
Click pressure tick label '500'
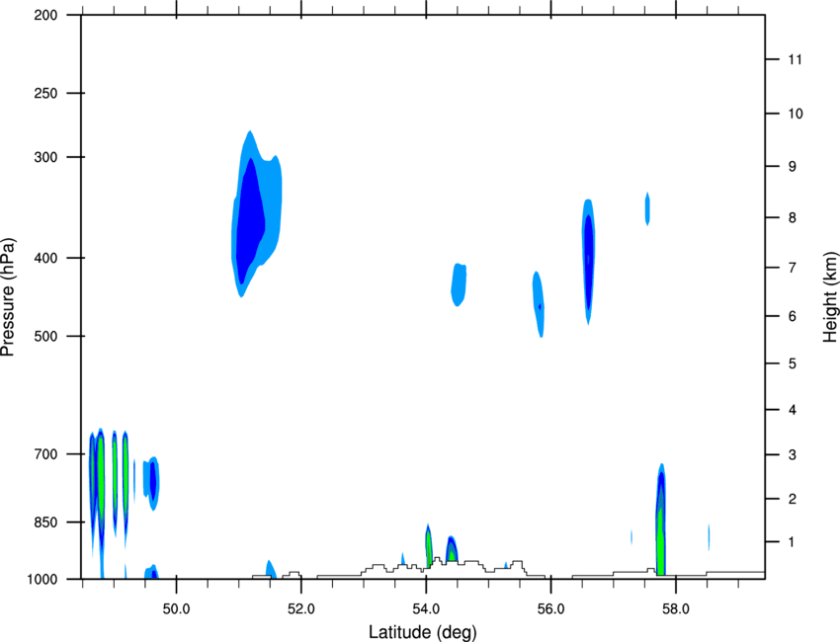click(x=45, y=336)
